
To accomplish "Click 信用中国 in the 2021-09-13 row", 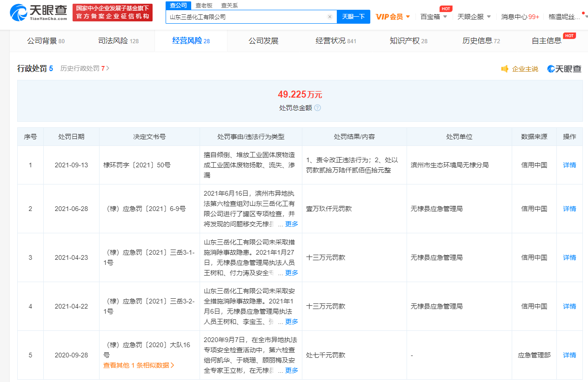I will (x=534, y=165).
